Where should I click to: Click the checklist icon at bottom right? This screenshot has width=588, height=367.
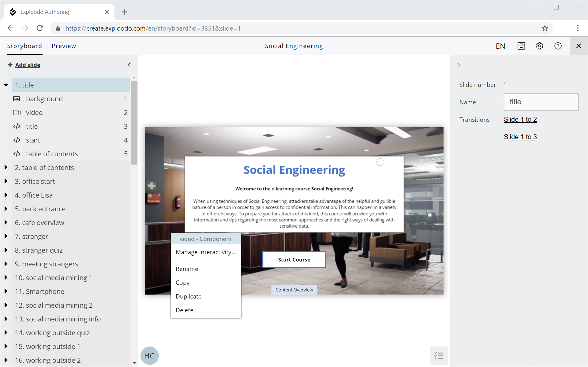coord(439,355)
